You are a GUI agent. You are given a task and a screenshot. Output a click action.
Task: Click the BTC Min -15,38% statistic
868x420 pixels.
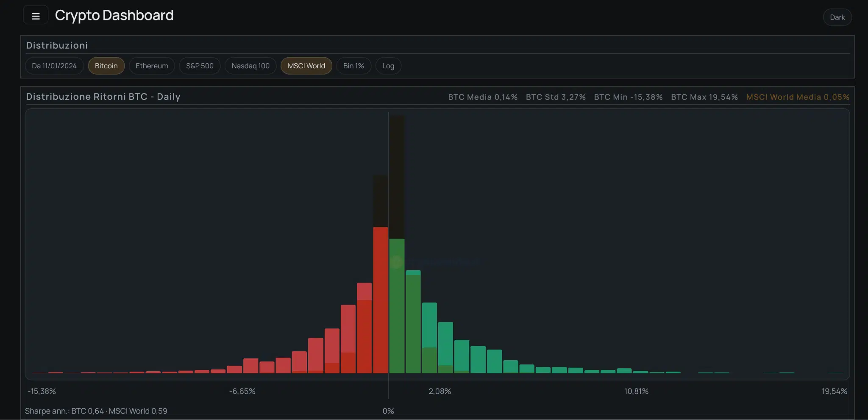(x=628, y=97)
